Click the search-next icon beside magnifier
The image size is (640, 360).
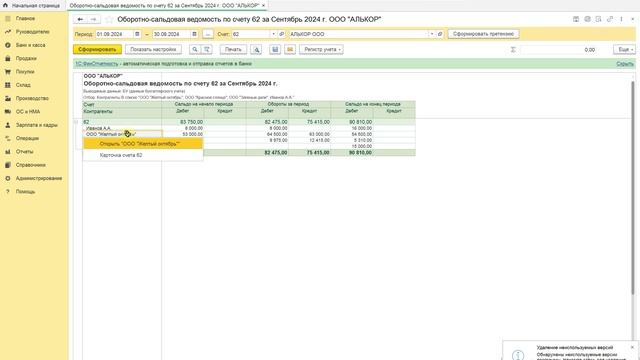coord(207,49)
